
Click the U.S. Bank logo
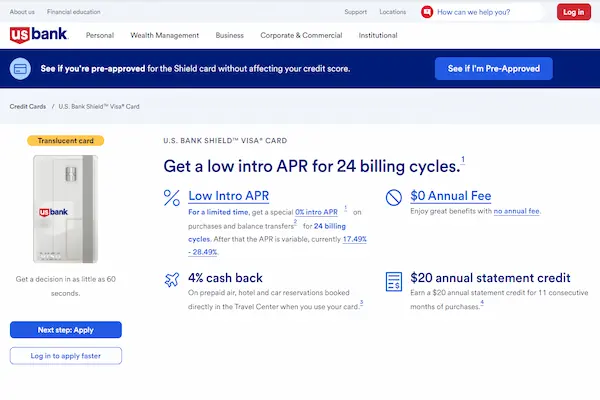pos(41,35)
